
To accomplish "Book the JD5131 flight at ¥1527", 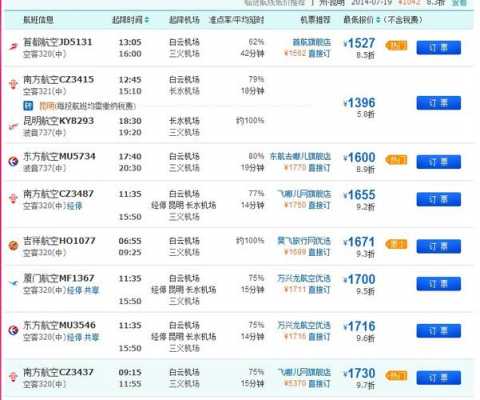I will click(439, 48).
